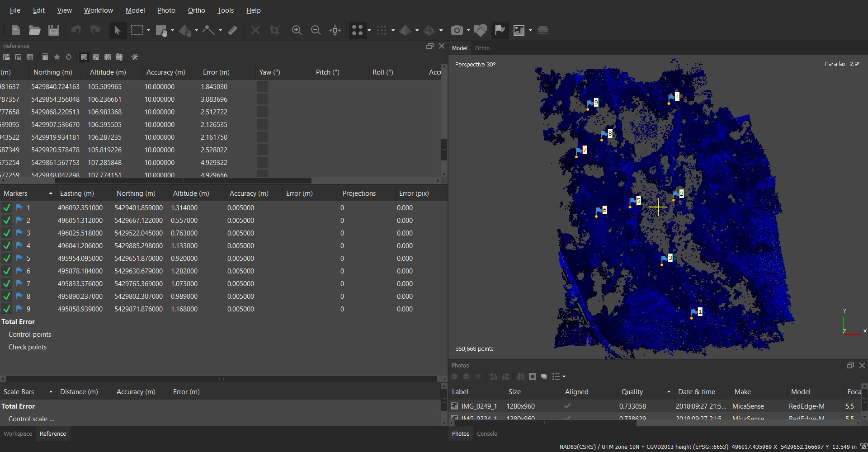Switch to the Ortho tab
The width and height of the screenshot is (868, 452).
coord(482,48)
